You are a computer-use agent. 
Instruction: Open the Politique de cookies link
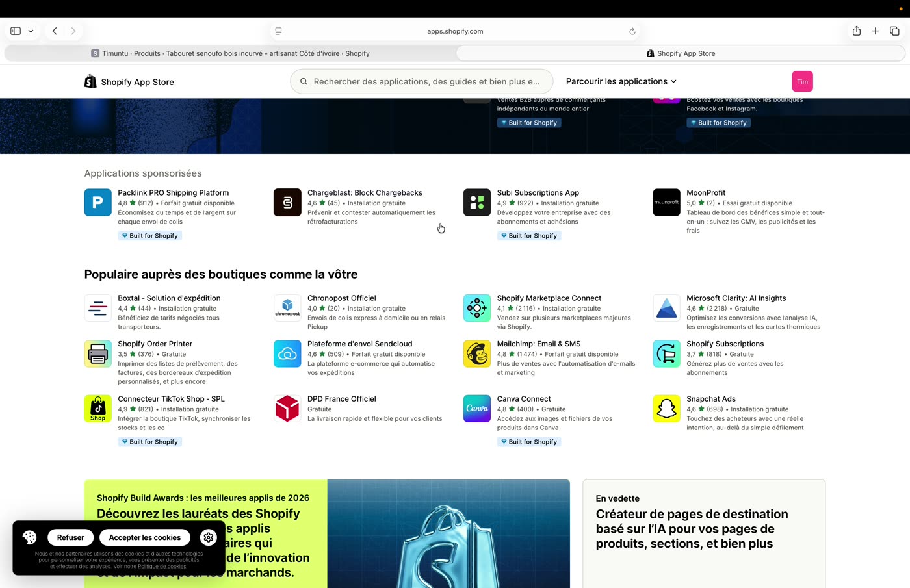(x=162, y=567)
